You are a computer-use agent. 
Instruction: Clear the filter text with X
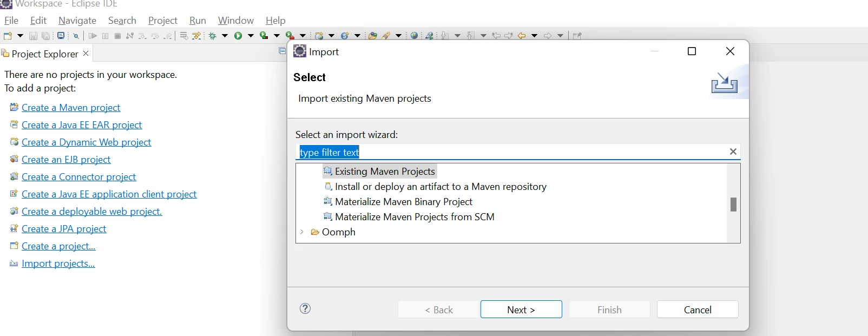(x=733, y=151)
